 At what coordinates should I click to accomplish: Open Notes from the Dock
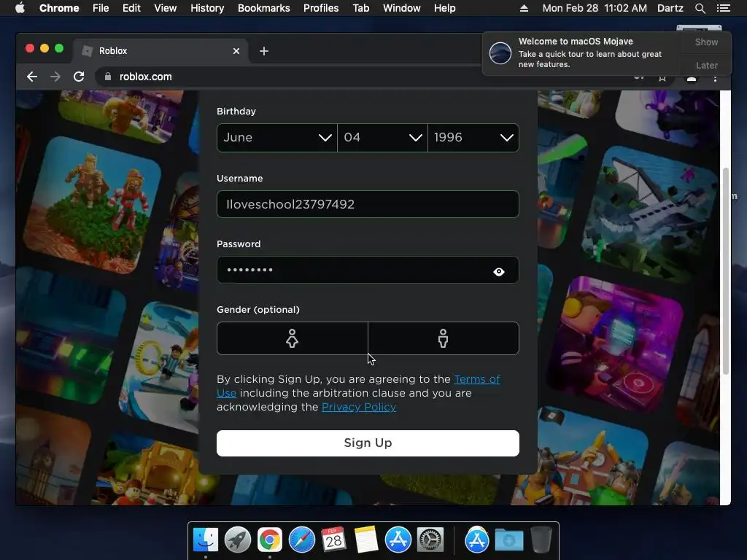pyautogui.click(x=366, y=540)
